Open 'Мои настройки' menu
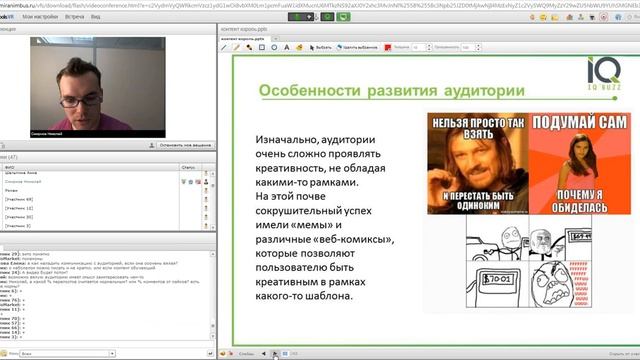Viewport: 640px width, 360px height. 40,17
